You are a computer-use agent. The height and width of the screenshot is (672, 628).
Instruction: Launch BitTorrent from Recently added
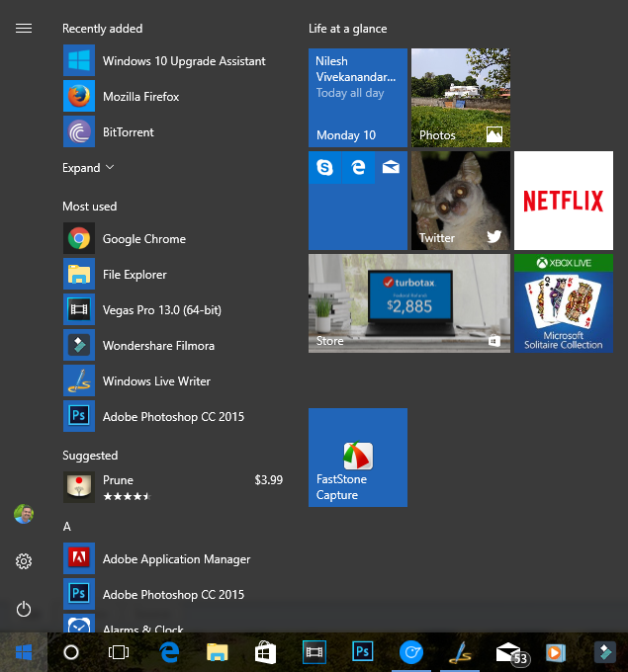174,132
